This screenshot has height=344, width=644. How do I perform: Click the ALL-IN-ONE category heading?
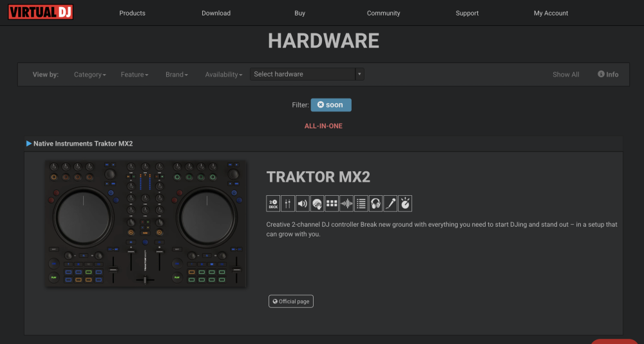(x=323, y=126)
